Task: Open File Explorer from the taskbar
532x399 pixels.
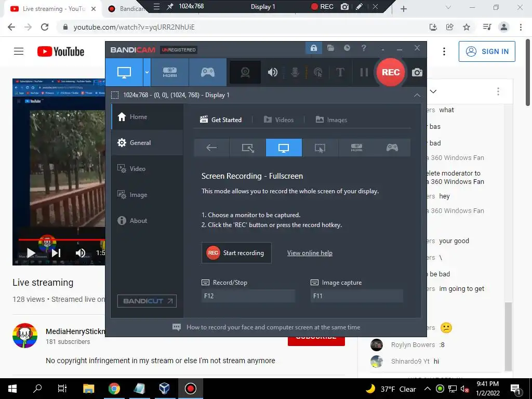Action: coord(88,389)
